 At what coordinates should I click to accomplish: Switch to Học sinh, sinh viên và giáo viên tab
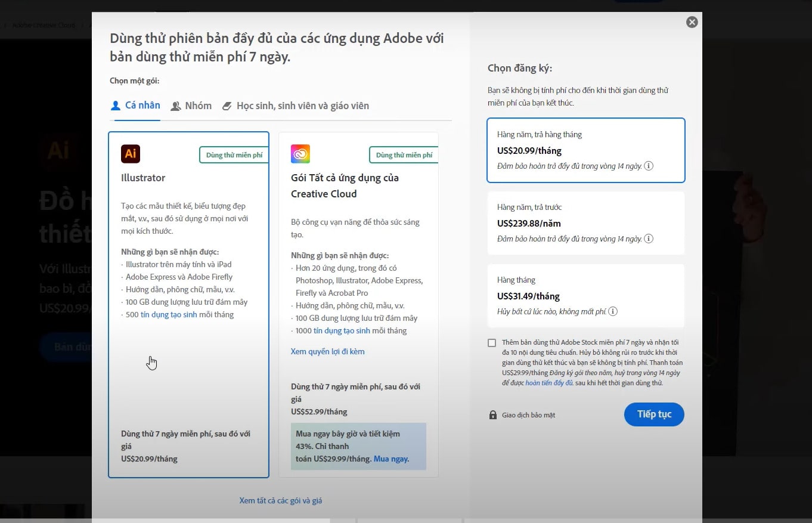point(296,106)
